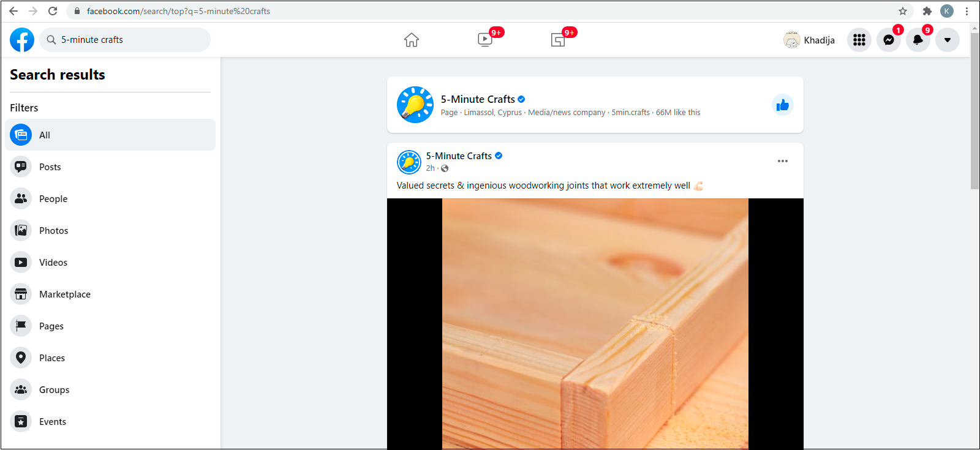Screen dimensions: 980x450
Task: Click the search magnifier icon
Action: tap(51, 40)
